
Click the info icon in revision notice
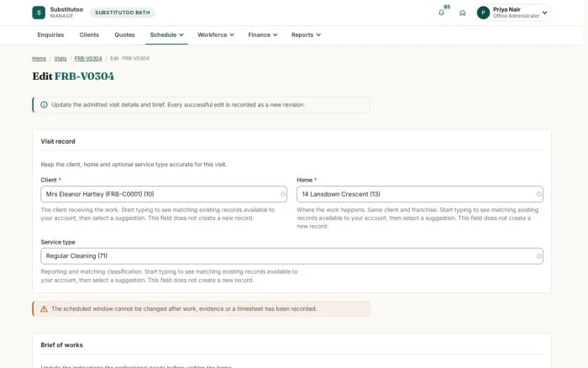point(44,105)
